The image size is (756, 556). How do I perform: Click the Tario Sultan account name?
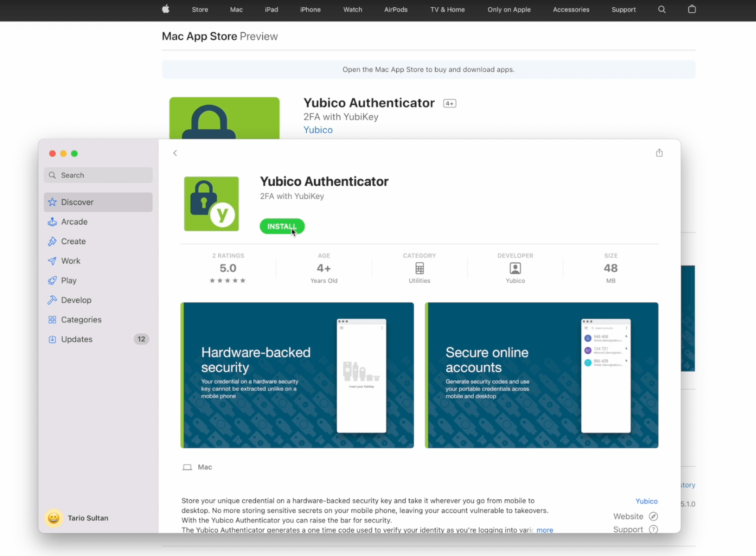coord(88,518)
